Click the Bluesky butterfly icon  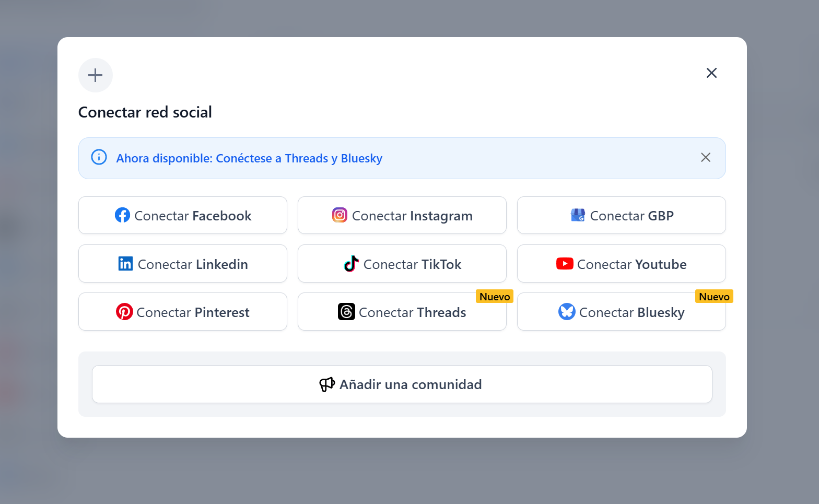[x=567, y=312]
